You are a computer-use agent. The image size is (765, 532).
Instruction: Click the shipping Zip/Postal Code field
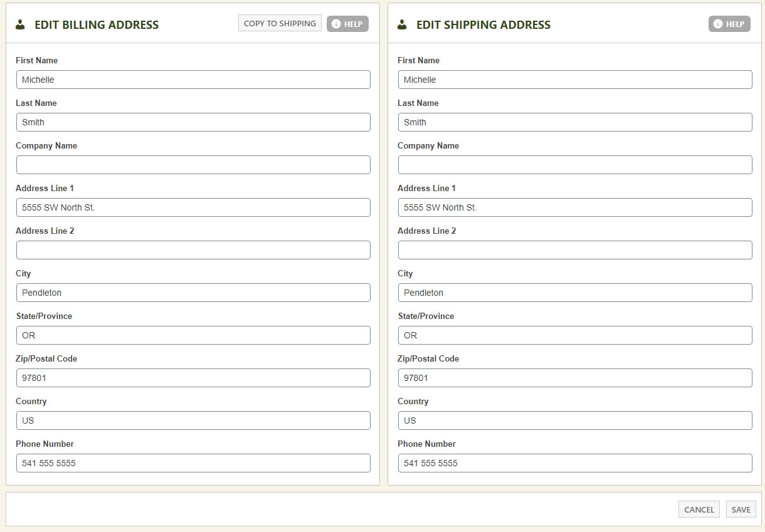[x=575, y=378]
